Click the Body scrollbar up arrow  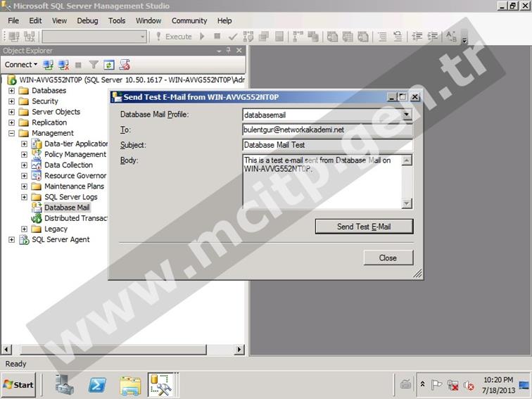407,160
